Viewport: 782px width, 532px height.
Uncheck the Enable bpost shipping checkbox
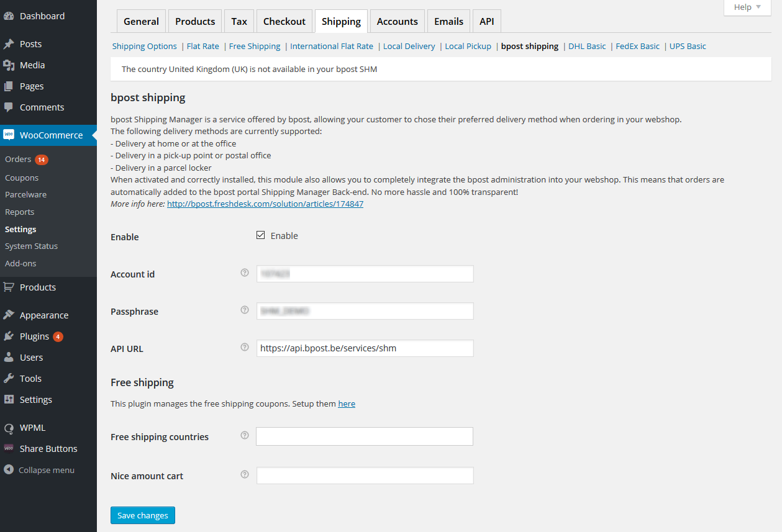[261, 235]
